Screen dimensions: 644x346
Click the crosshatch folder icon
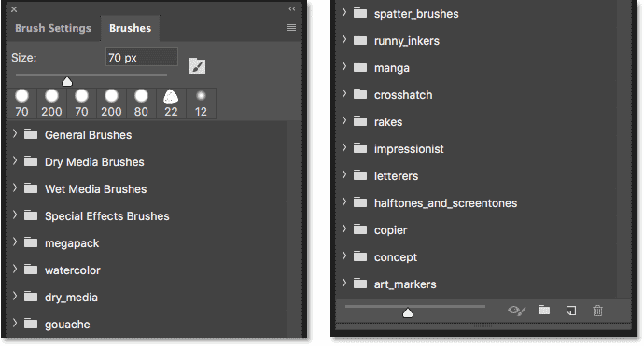(360, 94)
